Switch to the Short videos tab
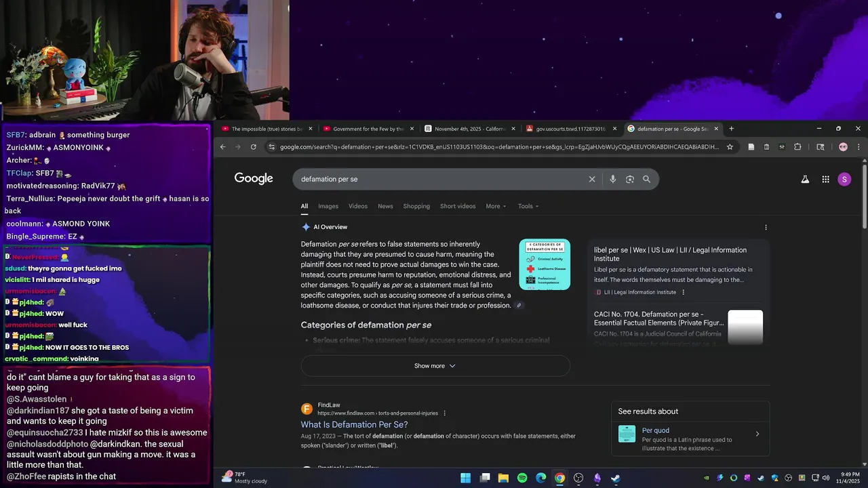The image size is (868, 488). point(458,206)
